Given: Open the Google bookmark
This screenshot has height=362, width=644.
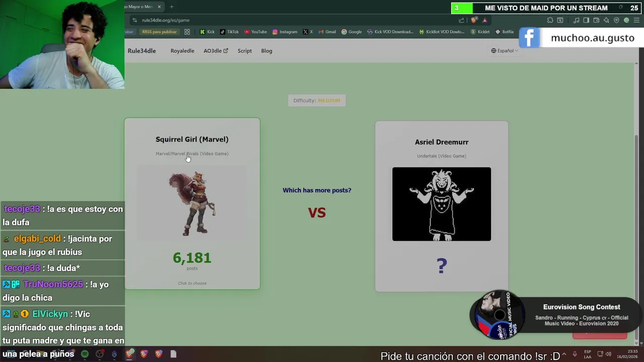Looking at the screenshot, I should point(352,32).
